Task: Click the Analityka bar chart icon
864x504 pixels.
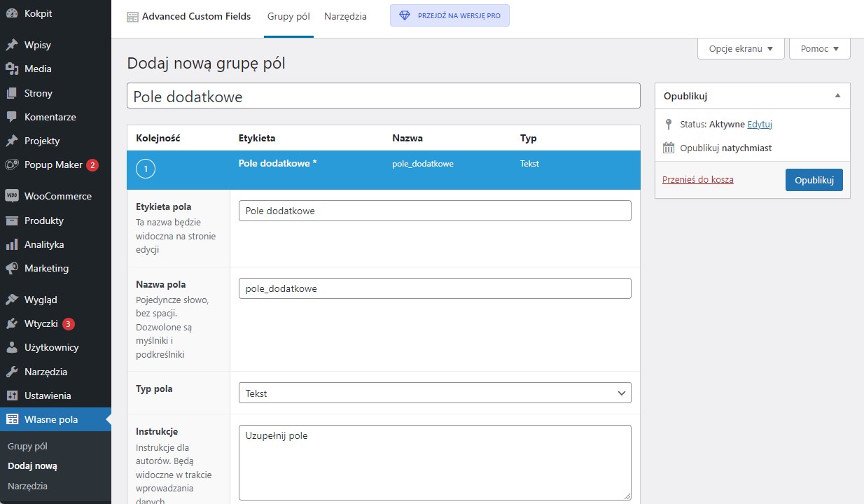Action: point(12,244)
